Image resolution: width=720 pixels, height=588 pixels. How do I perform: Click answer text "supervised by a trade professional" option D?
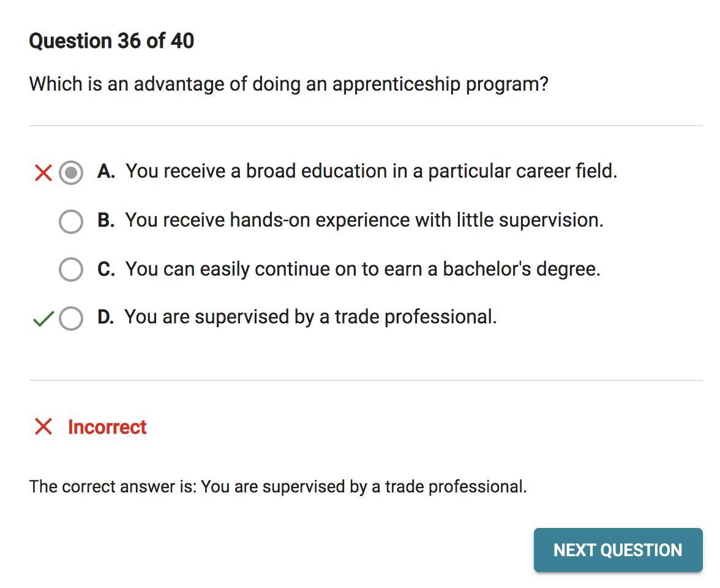(x=310, y=317)
